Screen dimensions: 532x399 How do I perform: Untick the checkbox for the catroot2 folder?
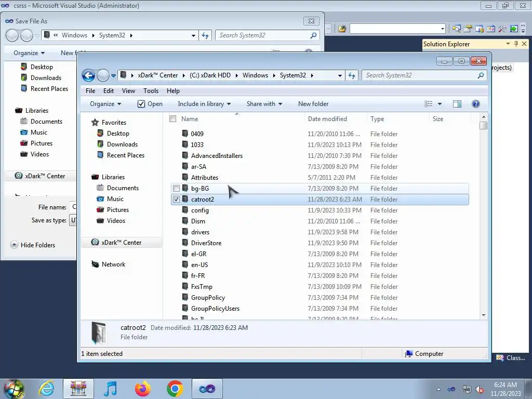[x=177, y=199]
